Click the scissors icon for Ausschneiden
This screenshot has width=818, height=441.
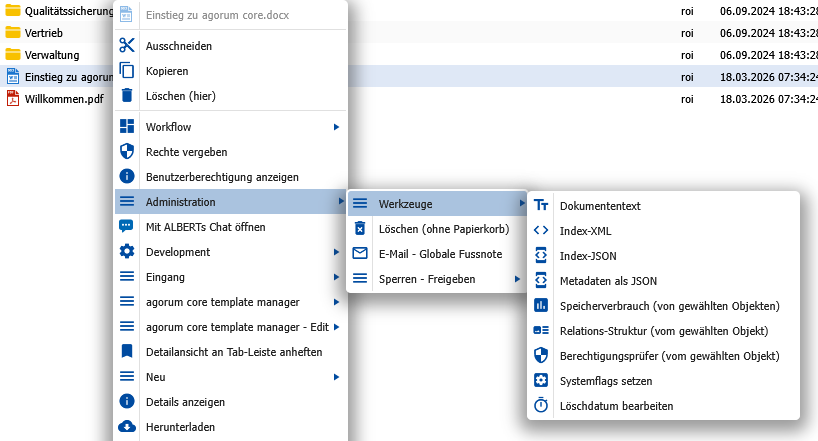(127, 45)
